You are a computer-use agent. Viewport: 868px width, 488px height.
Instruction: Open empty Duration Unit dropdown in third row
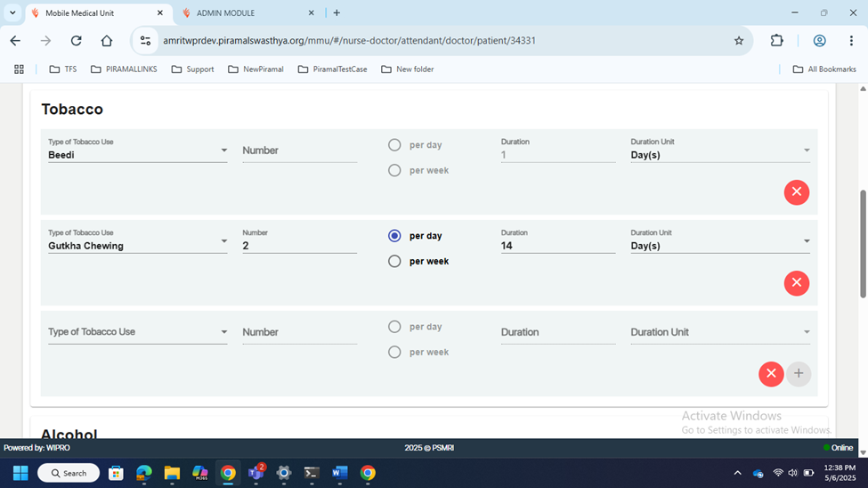point(720,332)
